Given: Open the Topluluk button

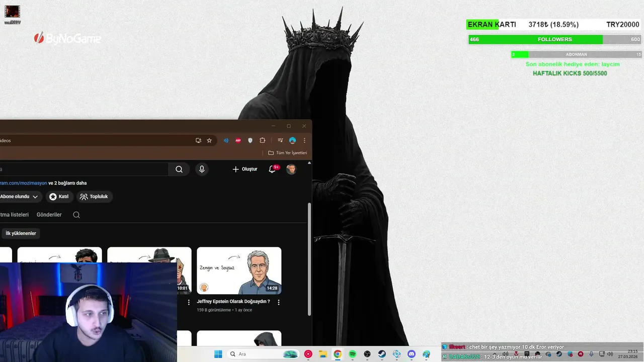Looking at the screenshot, I should tap(94, 197).
